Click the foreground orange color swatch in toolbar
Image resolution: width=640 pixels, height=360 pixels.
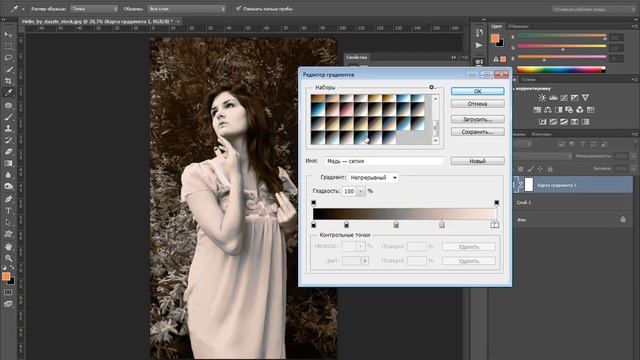click(5, 277)
